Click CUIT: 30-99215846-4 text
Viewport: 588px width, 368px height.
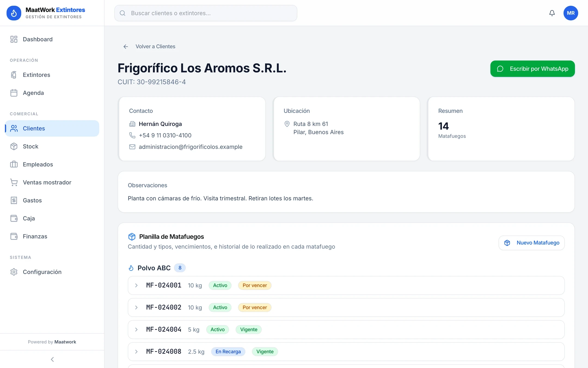point(152,82)
